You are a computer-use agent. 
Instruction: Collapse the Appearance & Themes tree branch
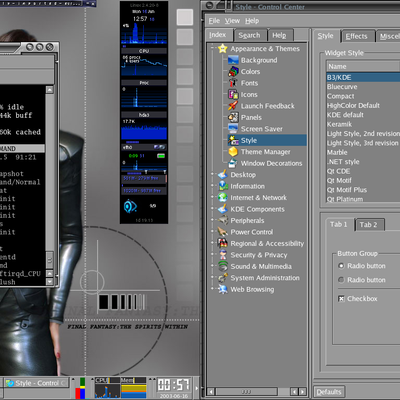pyautogui.click(x=212, y=49)
